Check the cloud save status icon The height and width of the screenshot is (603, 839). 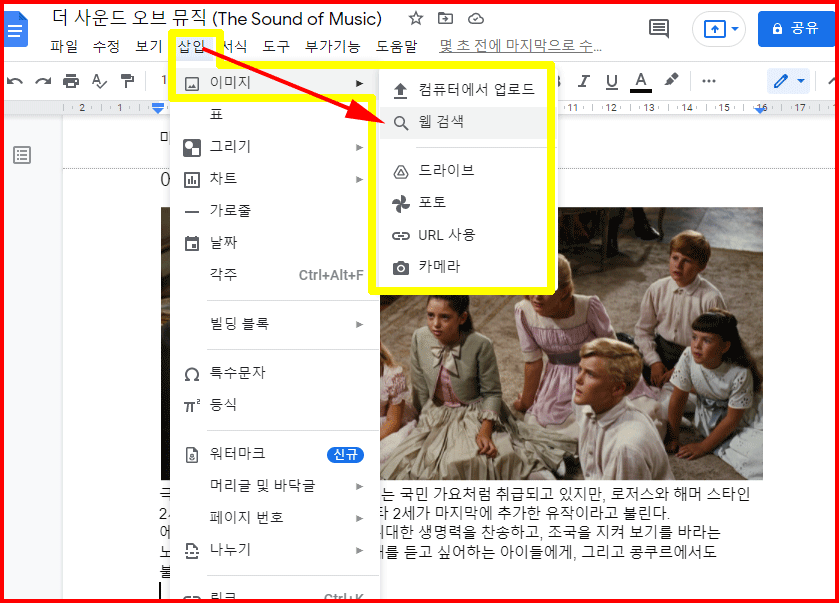coord(475,19)
